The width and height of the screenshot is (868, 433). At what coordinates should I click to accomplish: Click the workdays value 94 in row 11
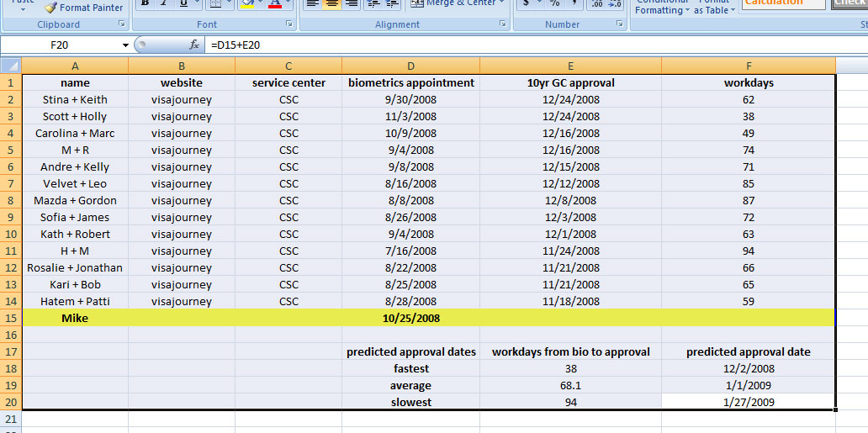(749, 251)
